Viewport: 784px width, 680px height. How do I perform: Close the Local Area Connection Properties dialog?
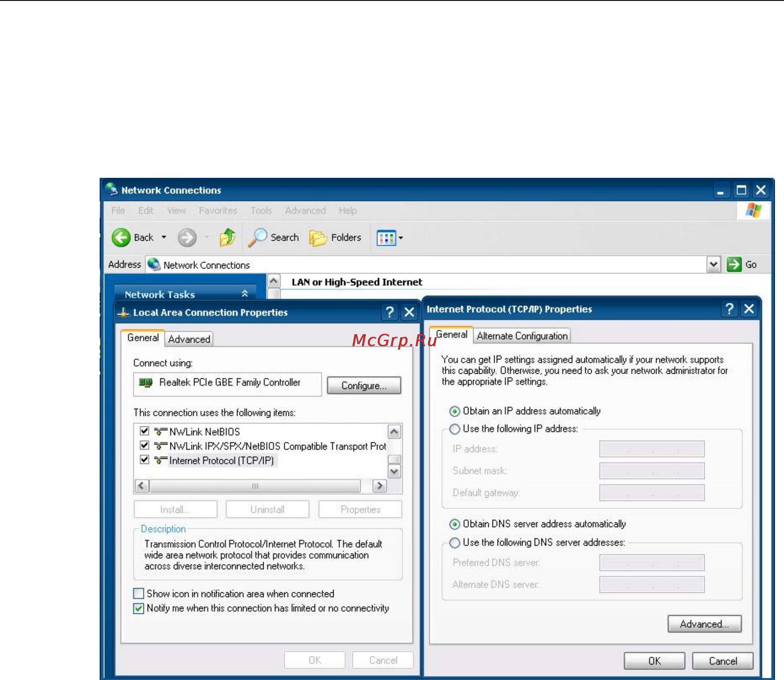pyautogui.click(x=409, y=312)
